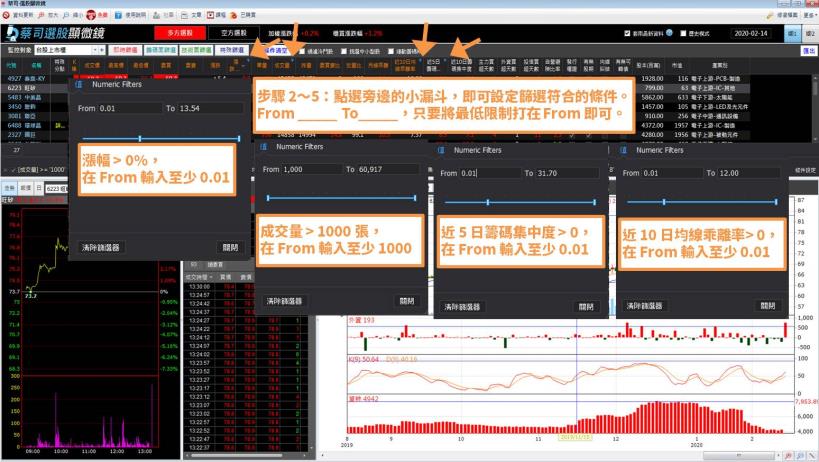Switch to the 1 view tab at top right
The width and height of the screenshot is (819, 462).
(x=793, y=33)
